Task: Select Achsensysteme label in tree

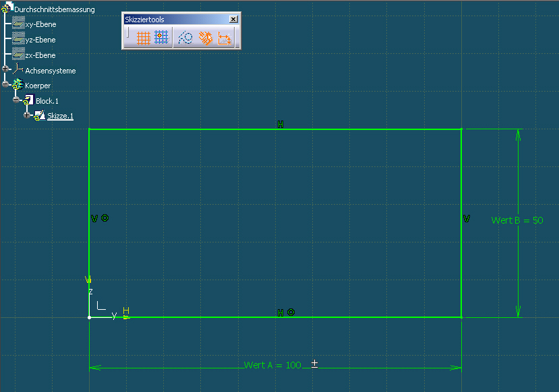Action: point(51,71)
